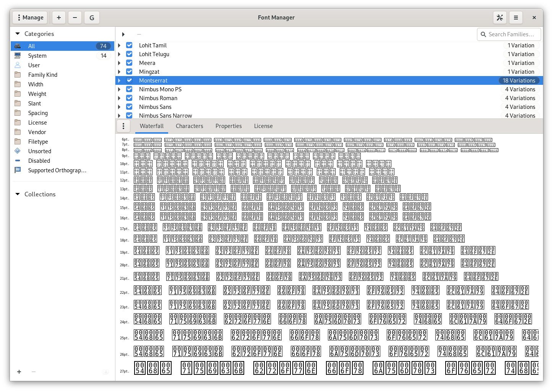
Task: Open the Spacing folder icon
Action: (18, 113)
